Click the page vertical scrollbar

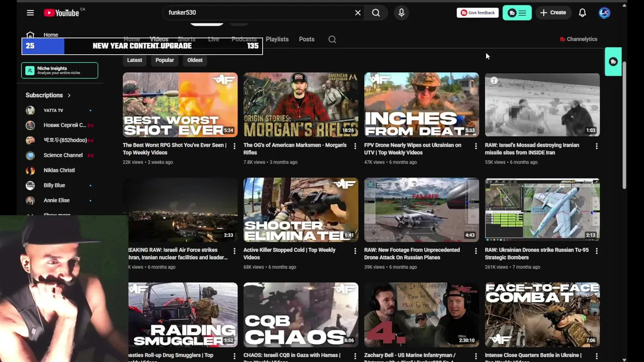tap(624, 126)
